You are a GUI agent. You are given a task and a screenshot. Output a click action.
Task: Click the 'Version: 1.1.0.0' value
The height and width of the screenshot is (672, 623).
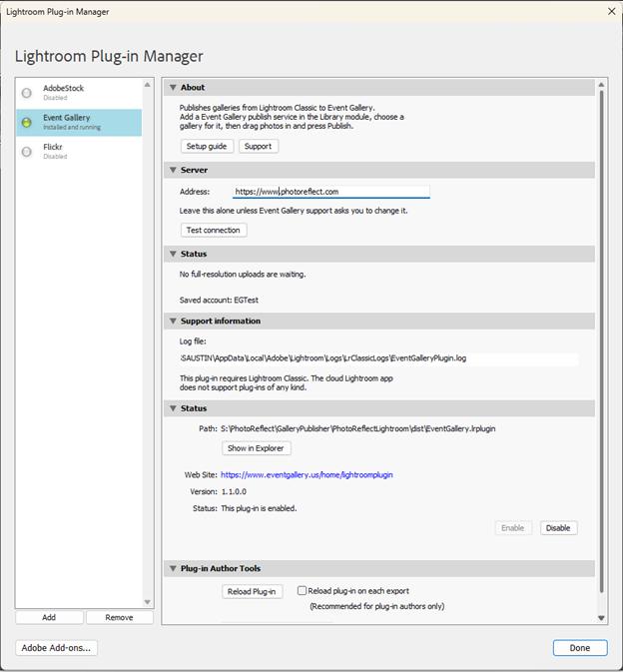pyautogui.click(x=234, y=491)
